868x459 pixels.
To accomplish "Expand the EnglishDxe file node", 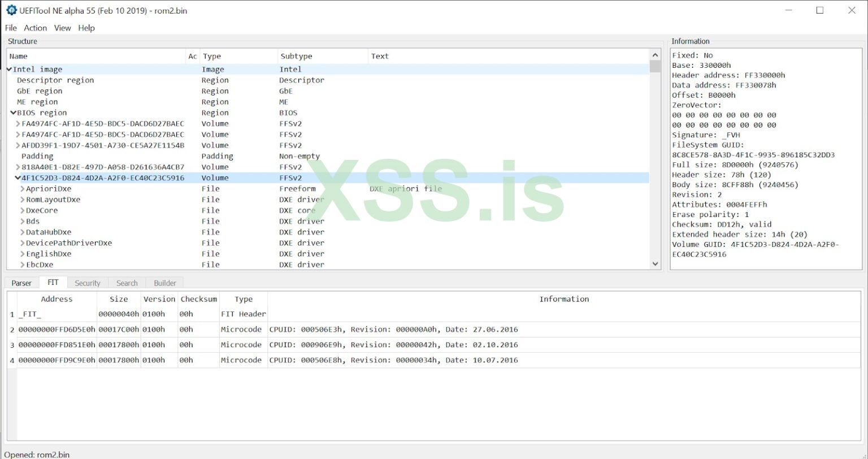I will (23, 254).
